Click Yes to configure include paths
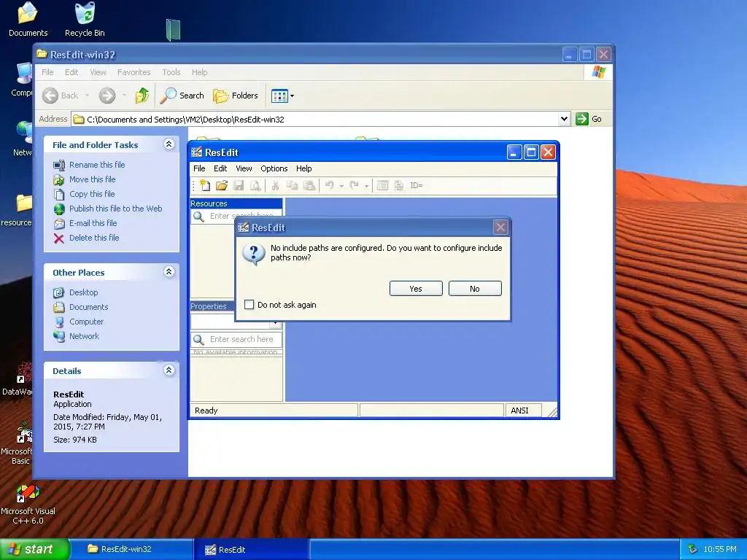Viewport: 747px width, 560px height. point(416,289)
